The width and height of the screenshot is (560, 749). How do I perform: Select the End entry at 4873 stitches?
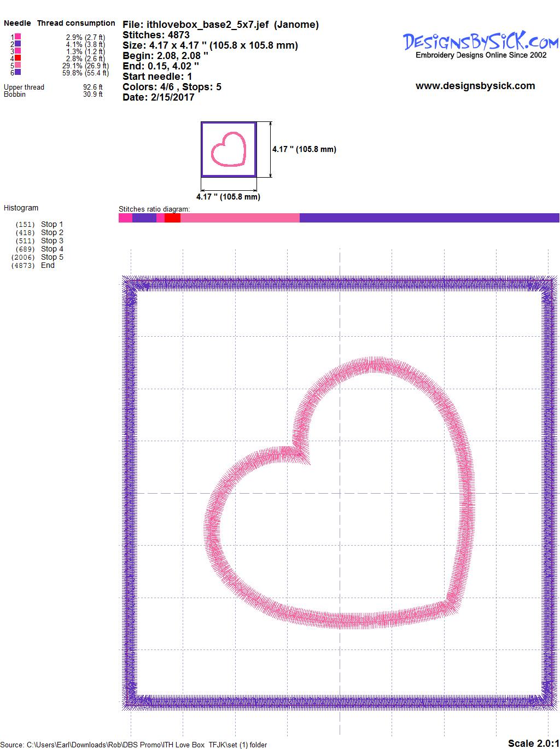tap(48, 265)
